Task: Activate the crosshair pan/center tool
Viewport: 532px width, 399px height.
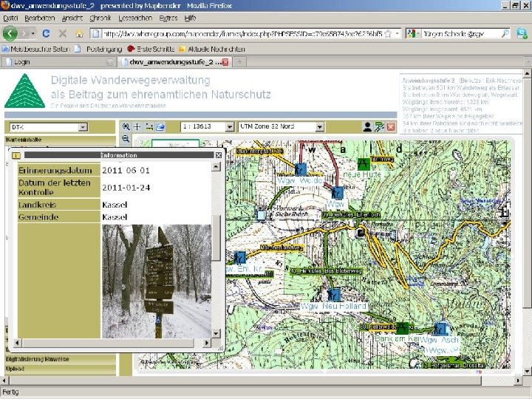Action: click(137, 127)
